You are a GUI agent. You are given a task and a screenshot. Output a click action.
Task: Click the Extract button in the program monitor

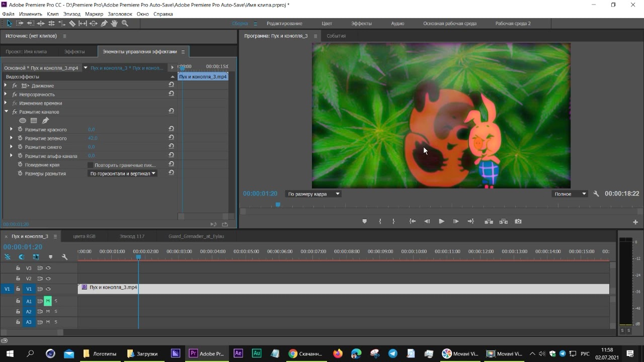[x=504, y=221]
